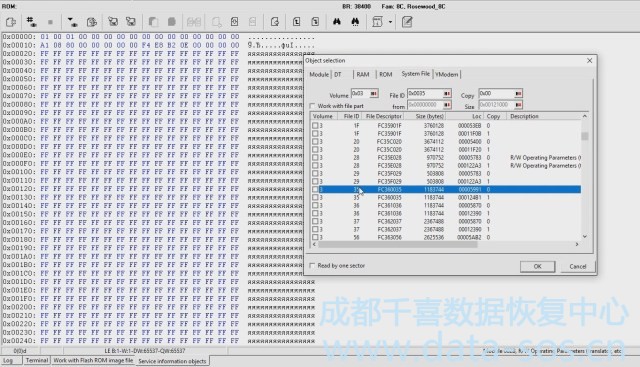Open the Terminal tab at the bottom

(x=37, y=360)
